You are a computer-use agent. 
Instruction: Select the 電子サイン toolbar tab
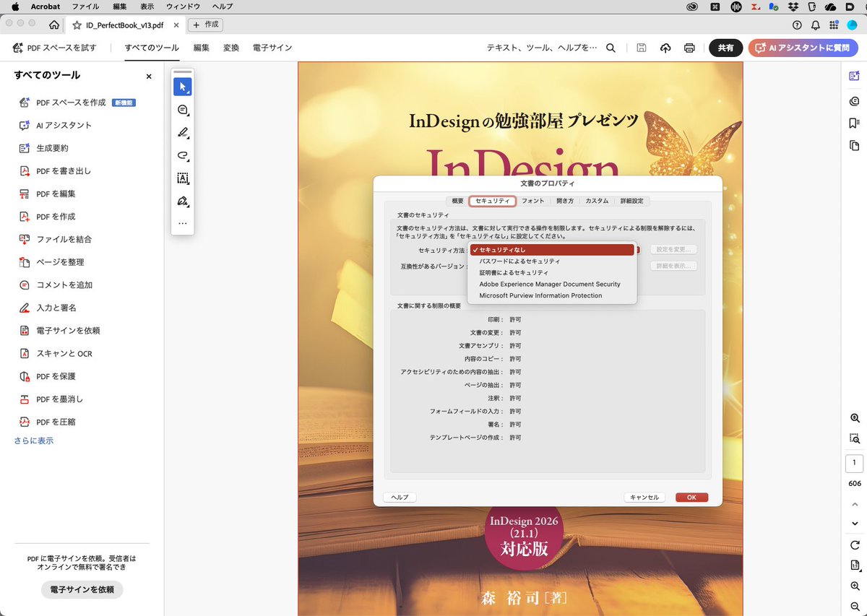pyautogui.click(x=272, y=48)
